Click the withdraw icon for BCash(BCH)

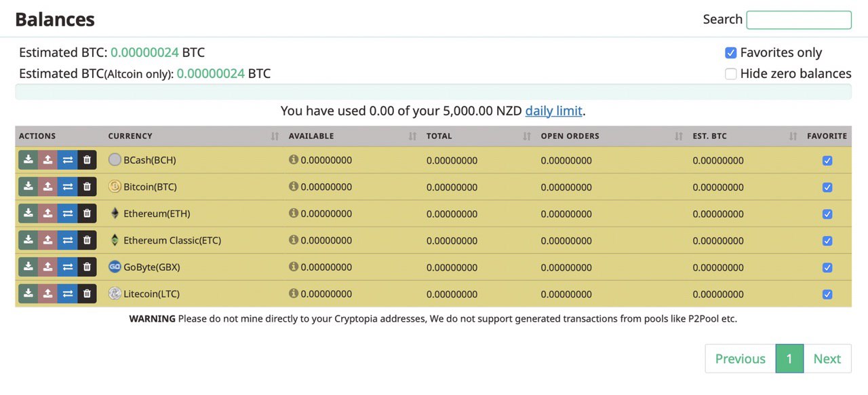pyautogui.click(x=47, y=160)
